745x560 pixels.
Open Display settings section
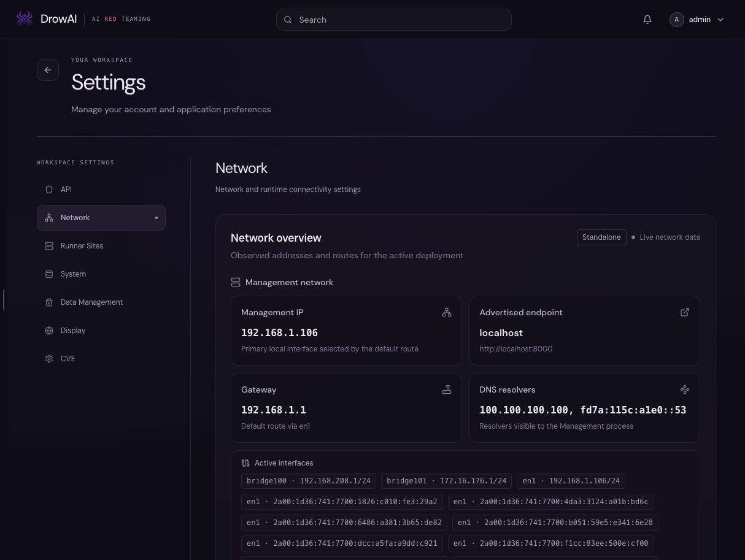point(101,331)
